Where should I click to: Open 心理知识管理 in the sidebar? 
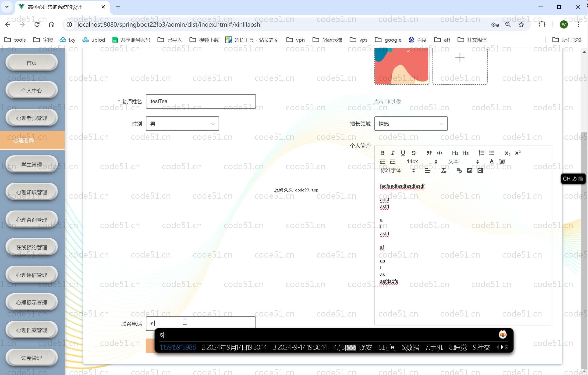tap(32, 192)
